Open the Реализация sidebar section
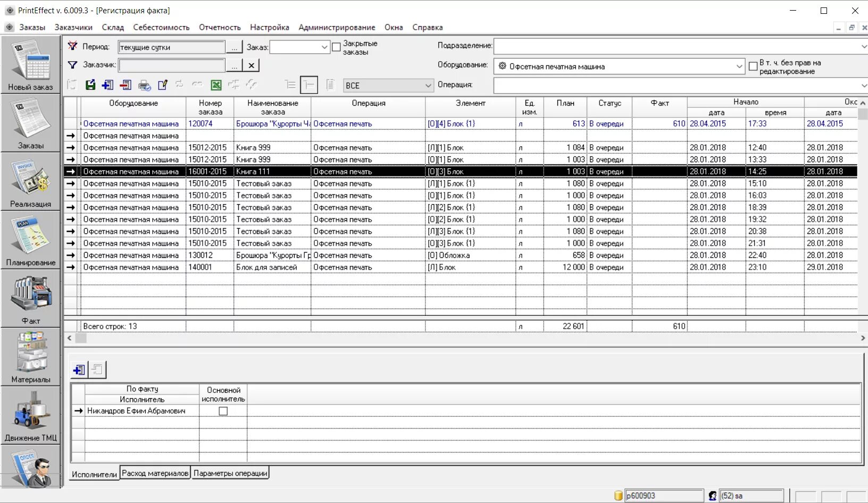Viewport: 868px width, 503px height. coord(30,182)
